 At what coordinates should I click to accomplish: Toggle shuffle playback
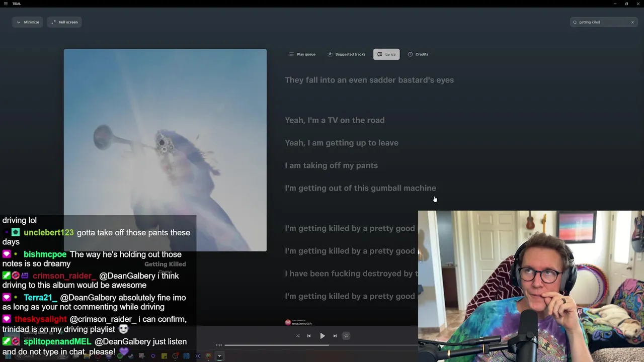298,336
